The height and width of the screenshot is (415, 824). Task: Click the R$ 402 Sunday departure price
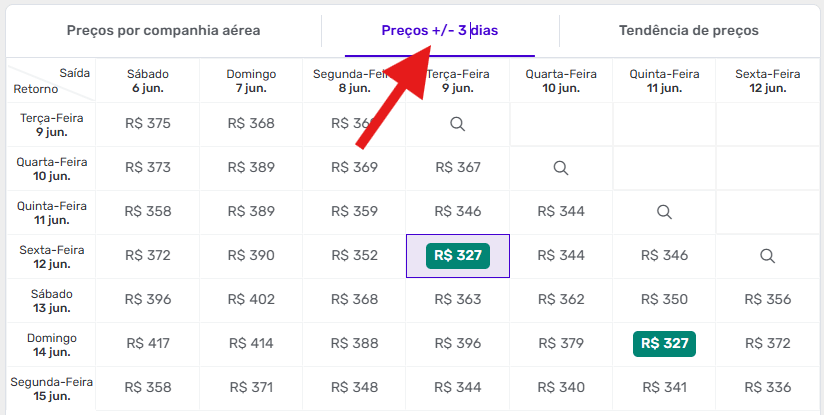click(251, 299)
